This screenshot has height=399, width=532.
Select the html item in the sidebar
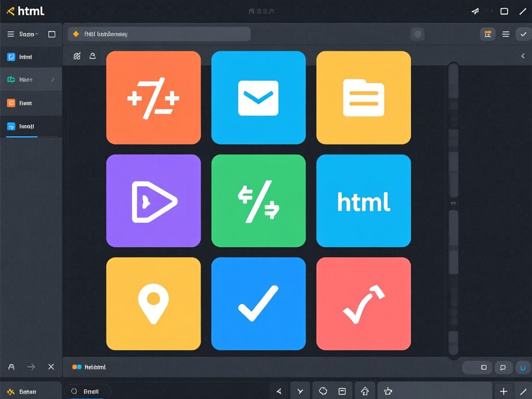click(x=26, y=57)
